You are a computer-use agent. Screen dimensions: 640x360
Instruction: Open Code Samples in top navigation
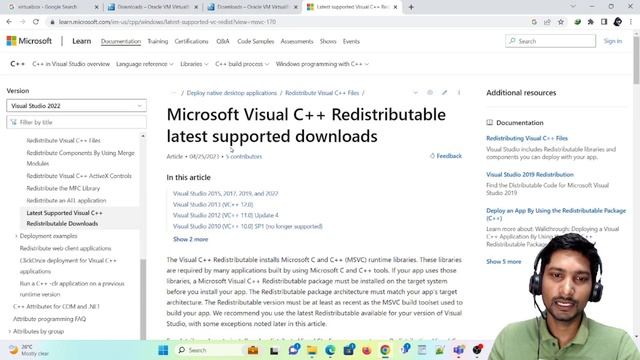[x=256, y=41]
